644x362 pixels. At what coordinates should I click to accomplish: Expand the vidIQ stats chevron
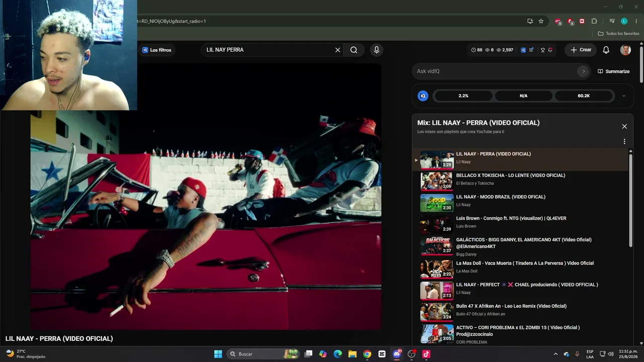(624, 96)
